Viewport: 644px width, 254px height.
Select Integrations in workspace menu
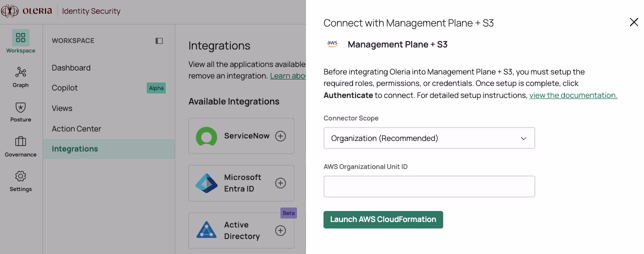click(x=109, y=149)
